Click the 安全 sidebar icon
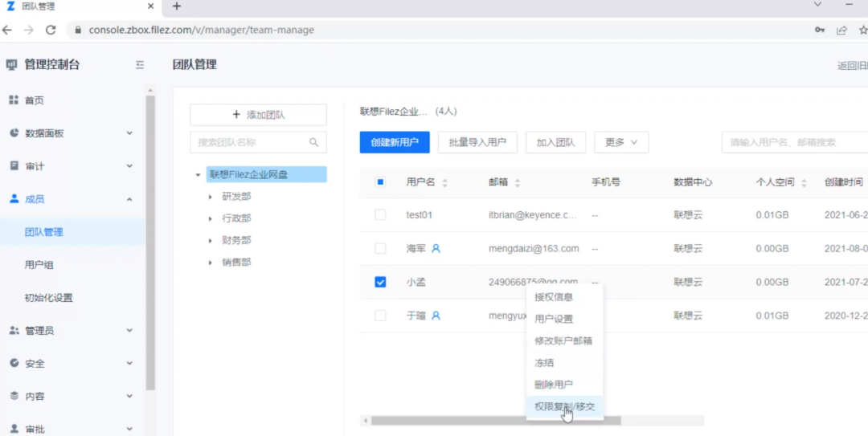Screen dimensions: 868x436 14,363
